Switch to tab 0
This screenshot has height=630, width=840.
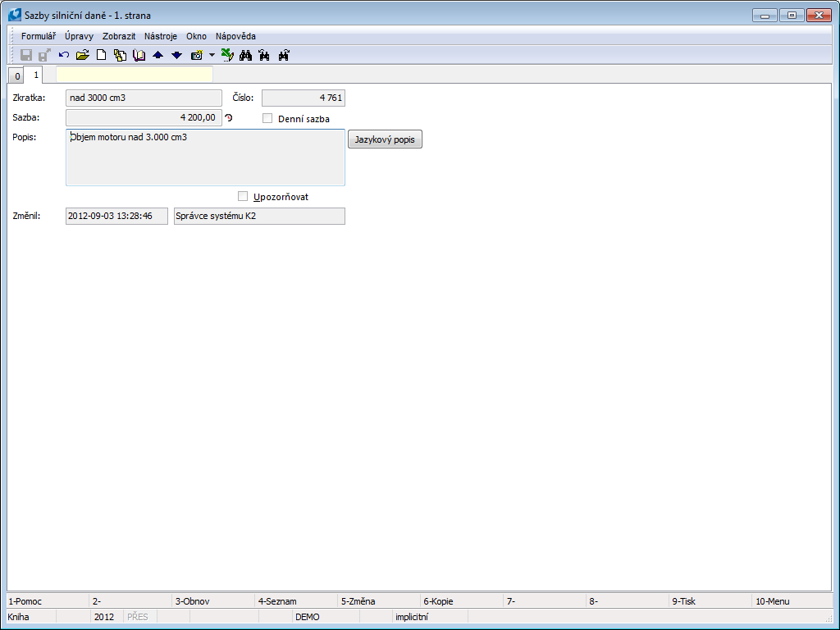[x=17, y=76]
